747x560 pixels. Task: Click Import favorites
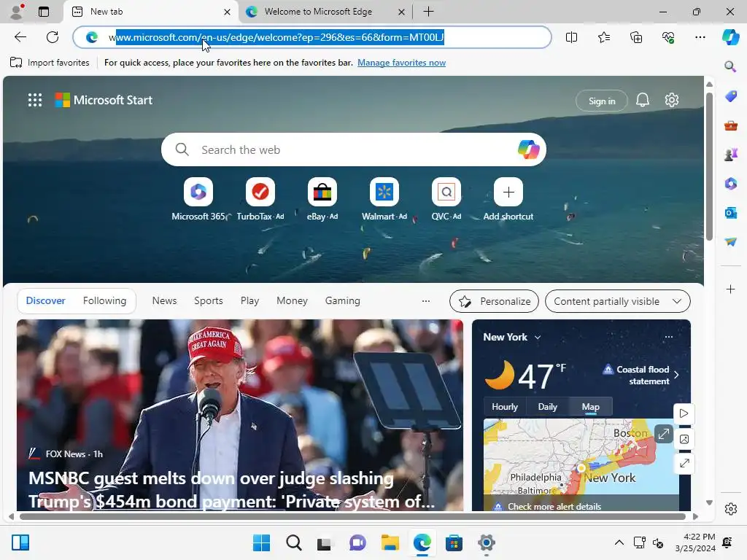click(50, 63)
